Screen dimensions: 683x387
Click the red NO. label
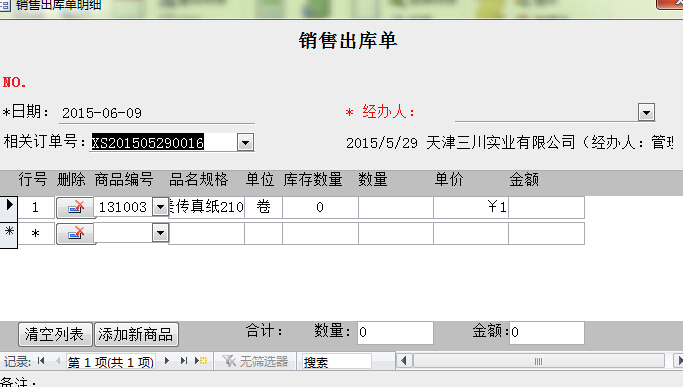tap(14, 82)
